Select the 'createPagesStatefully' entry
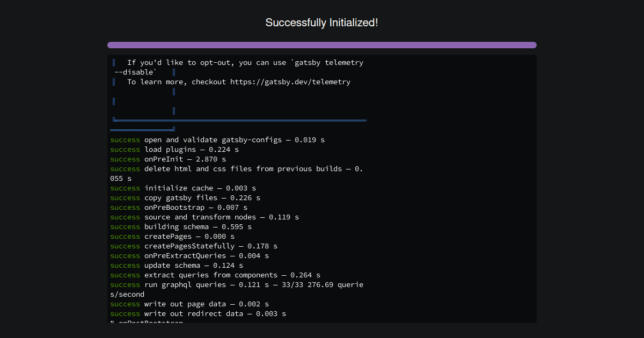The image size is (644, 338). 191,246
